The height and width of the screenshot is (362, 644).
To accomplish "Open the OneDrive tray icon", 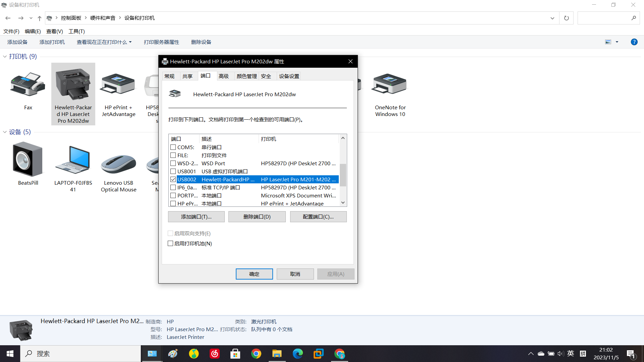I will pyautogui.click(x=541, y=353).
